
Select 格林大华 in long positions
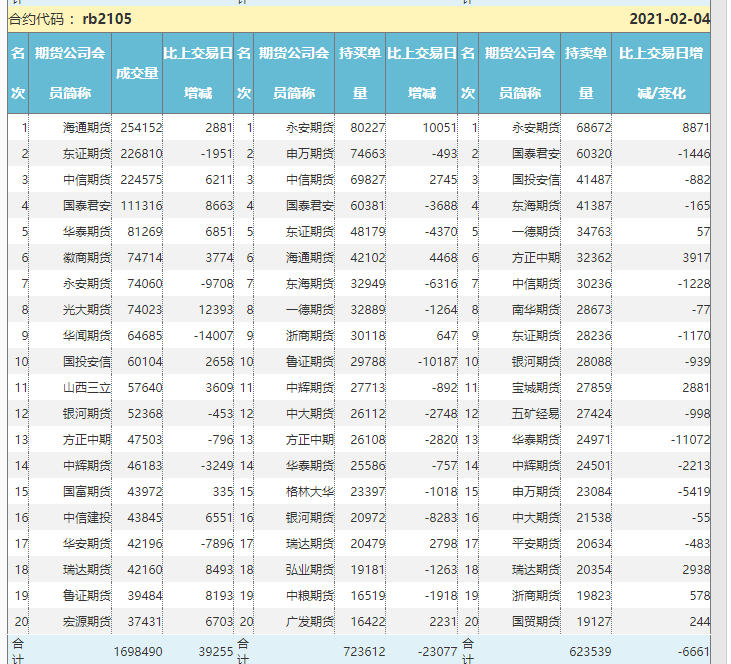point(310,492)
